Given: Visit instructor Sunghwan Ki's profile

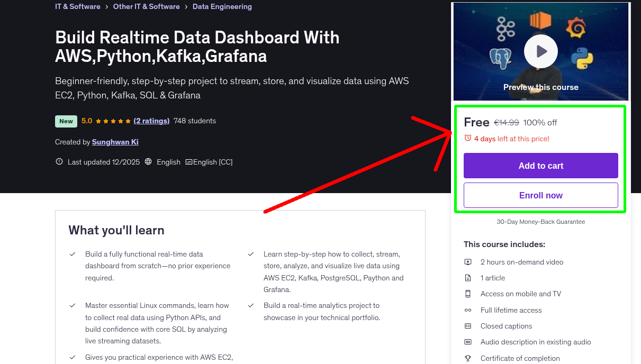Looking at the screenshot, I should 115,142.
